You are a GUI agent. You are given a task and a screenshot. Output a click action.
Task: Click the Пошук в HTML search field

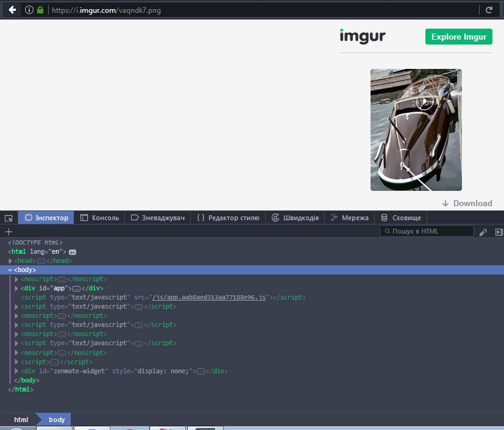point(427,231)
